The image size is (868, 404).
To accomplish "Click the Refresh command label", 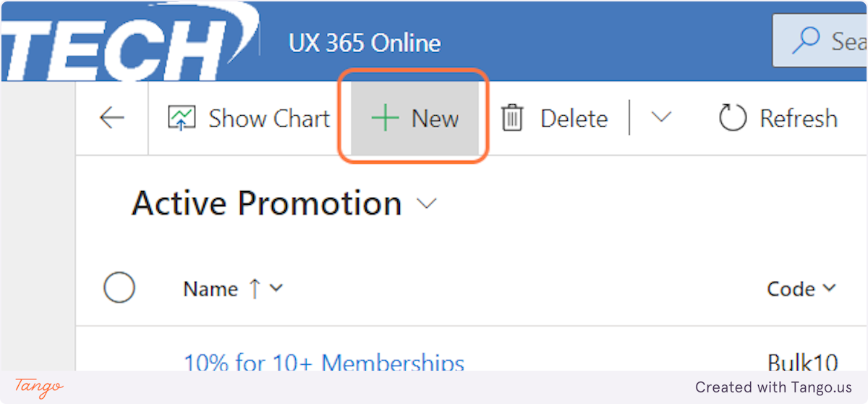I will coord(799,118).
